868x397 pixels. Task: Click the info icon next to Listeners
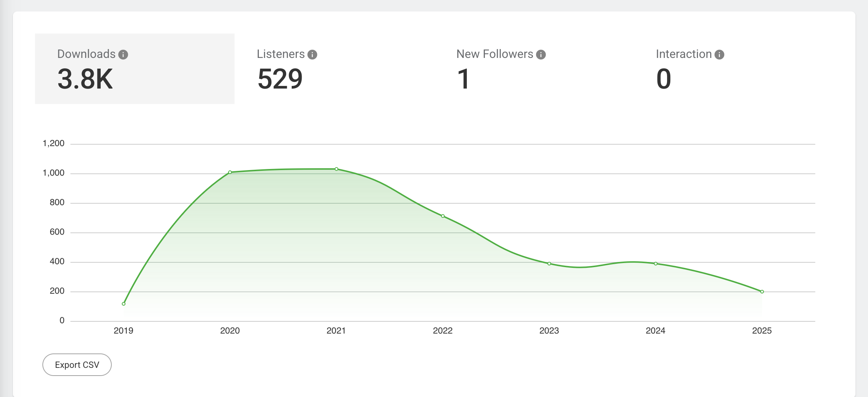(312, 54)
